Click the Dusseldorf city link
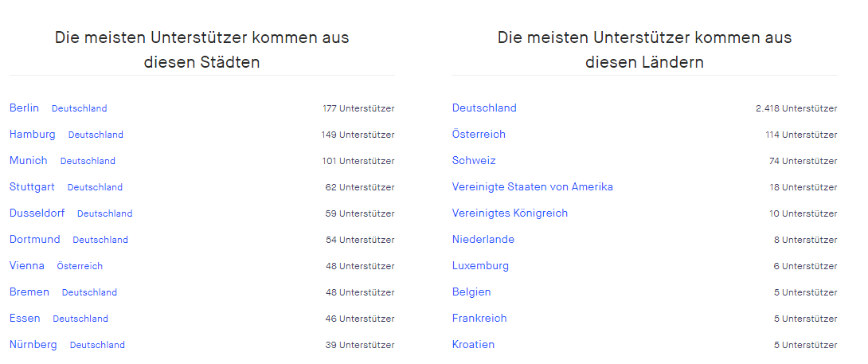Screen dimensions: 868x364 (37, 213)
